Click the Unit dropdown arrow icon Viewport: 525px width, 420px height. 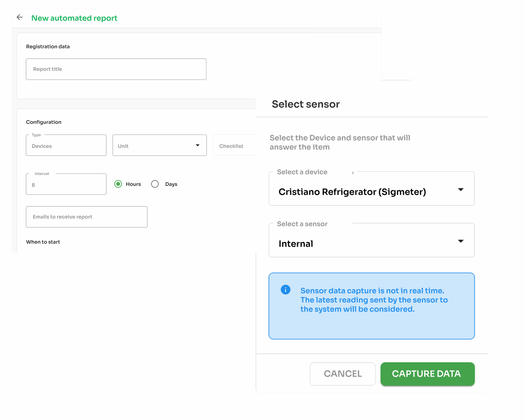[197, 145]
